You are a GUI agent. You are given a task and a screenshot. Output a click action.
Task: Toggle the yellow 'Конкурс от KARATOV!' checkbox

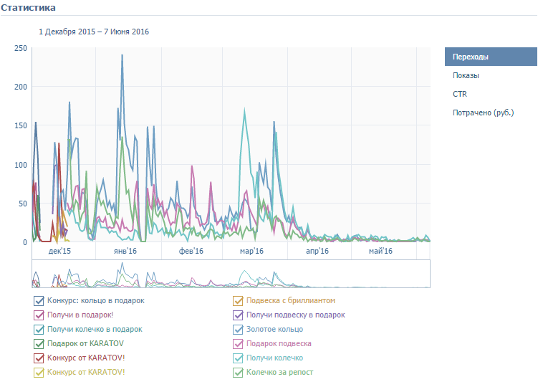pos(39,373)
